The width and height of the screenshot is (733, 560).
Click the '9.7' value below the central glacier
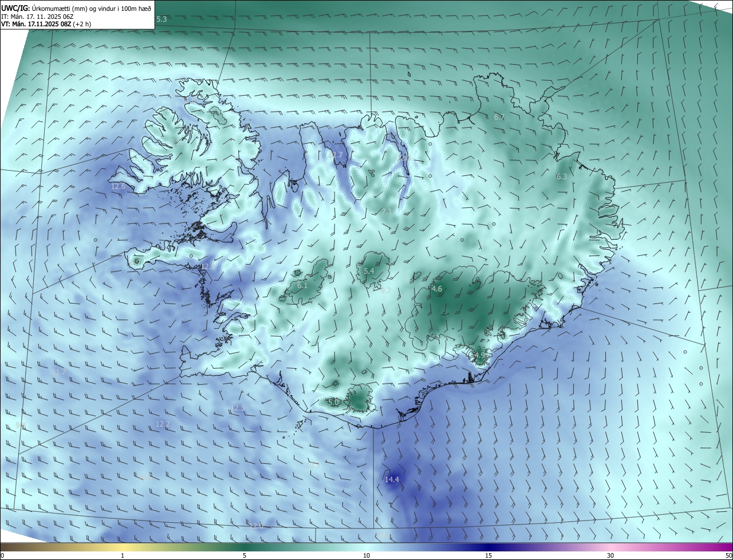point(386,291)
